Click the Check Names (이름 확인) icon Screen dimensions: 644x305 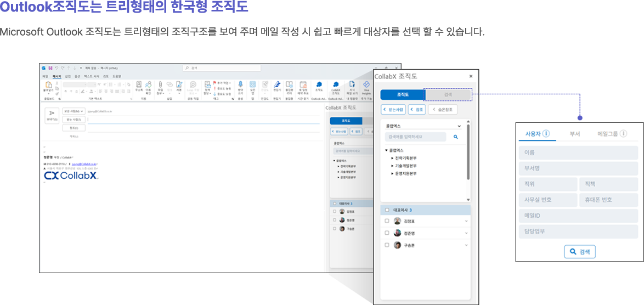coord(148,84)
